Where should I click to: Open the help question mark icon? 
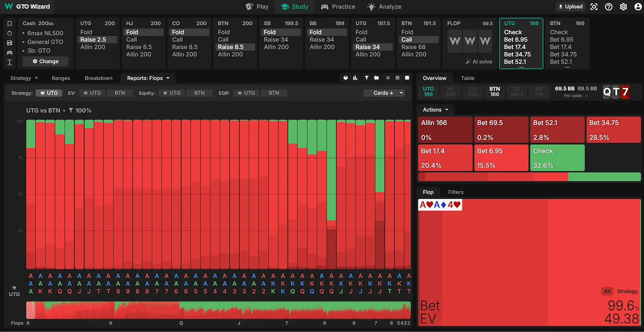tap(609, 7)
